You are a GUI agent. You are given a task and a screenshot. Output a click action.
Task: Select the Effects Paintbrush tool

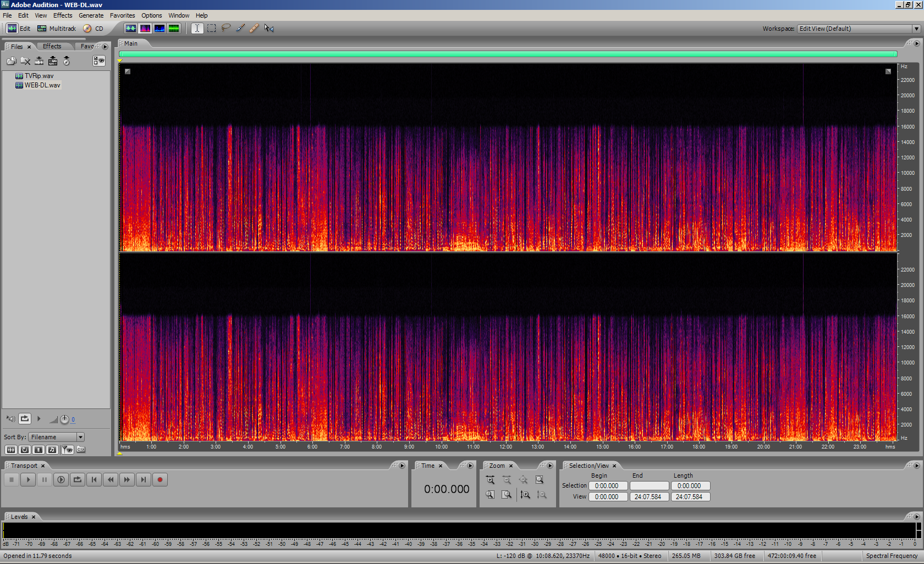coord(240,28)
